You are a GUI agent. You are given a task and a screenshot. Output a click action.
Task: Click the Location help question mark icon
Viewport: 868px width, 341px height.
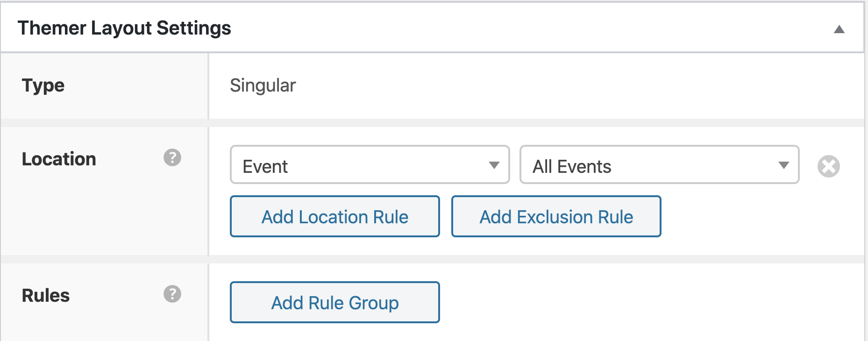coord(172,158)
